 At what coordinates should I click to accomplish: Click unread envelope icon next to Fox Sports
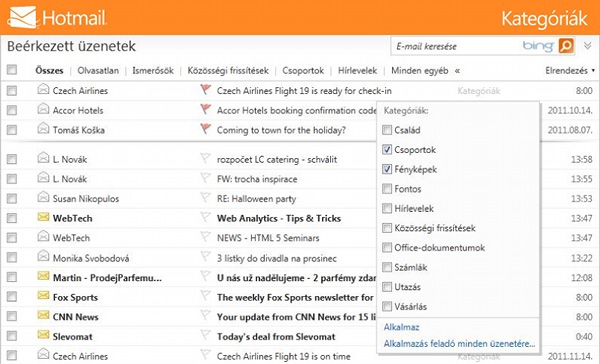(x=43, y=295)
